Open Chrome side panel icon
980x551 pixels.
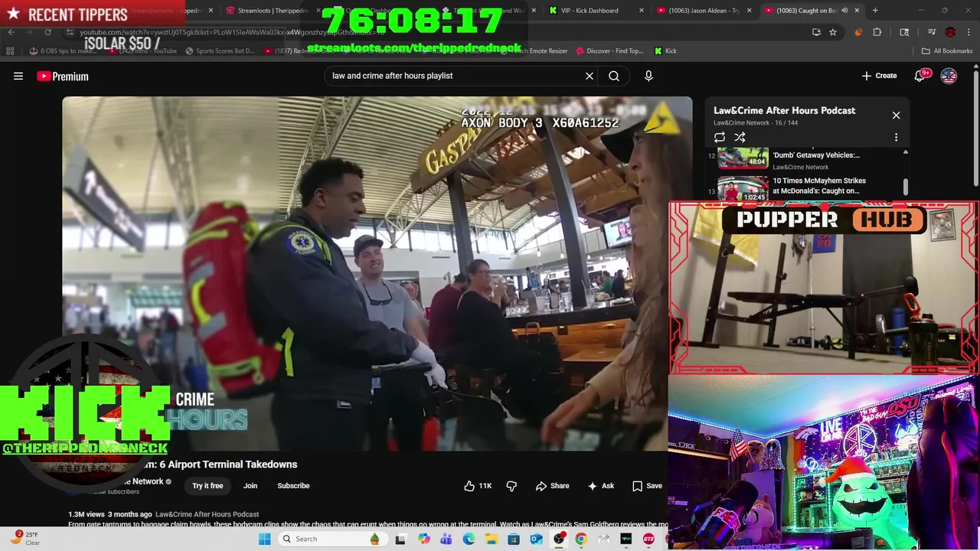coord(904,32)
